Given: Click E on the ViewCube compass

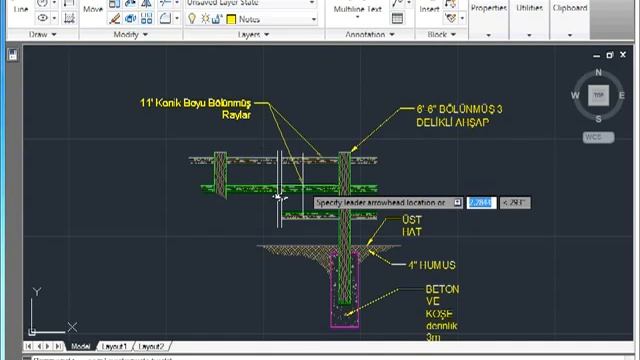Looking at the screenshot, I should pyautogui.click(x=621, y=96).
